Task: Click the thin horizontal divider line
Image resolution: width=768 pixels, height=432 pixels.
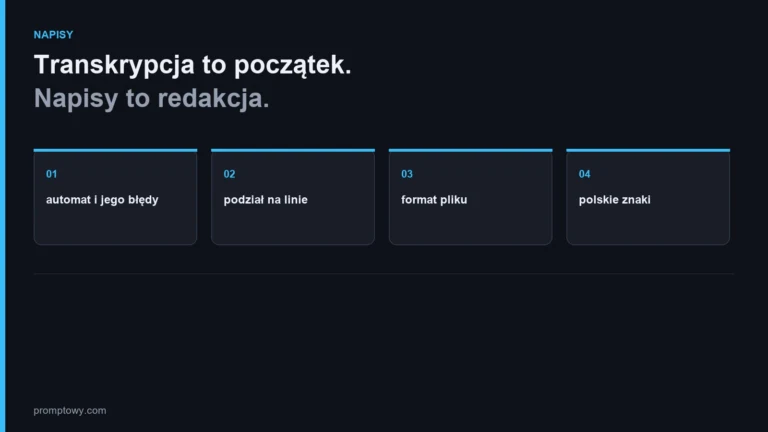Action: coord(384,274)
